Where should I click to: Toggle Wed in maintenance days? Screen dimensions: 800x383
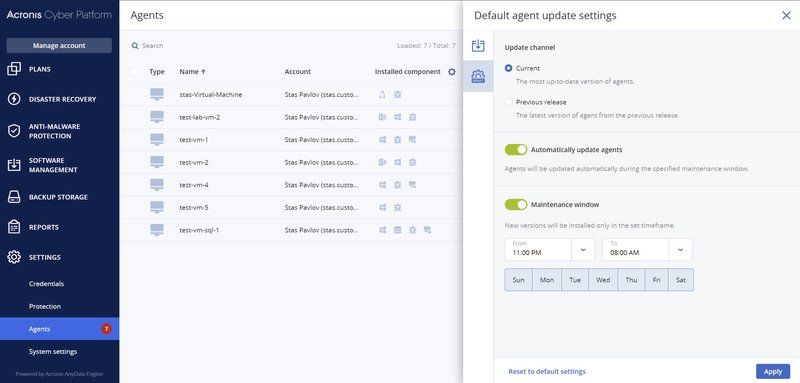point(603,280)
